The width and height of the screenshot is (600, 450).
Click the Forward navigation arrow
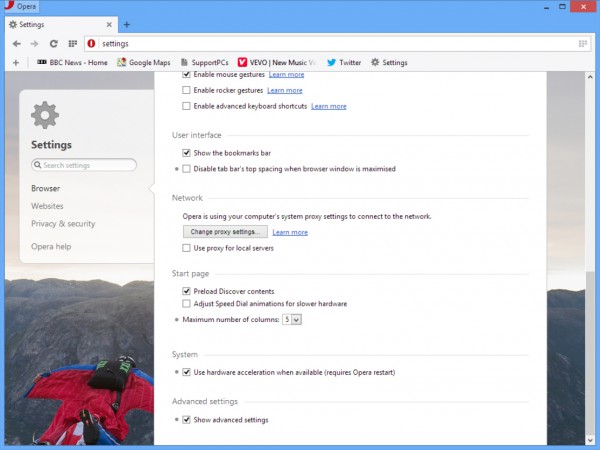[x=35, y=44]
